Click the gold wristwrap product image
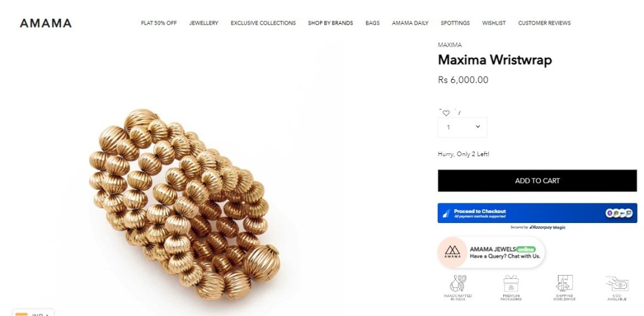 (x=185, y=204)
